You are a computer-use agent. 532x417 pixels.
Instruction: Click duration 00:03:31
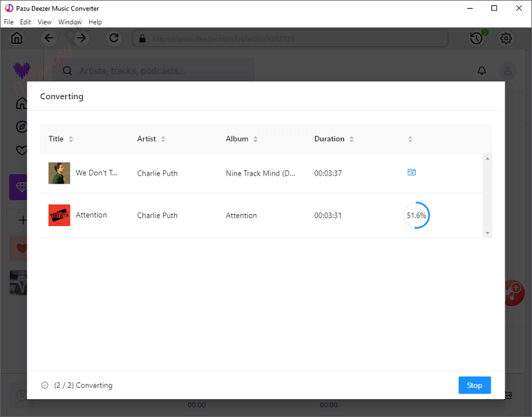(328, 215)
